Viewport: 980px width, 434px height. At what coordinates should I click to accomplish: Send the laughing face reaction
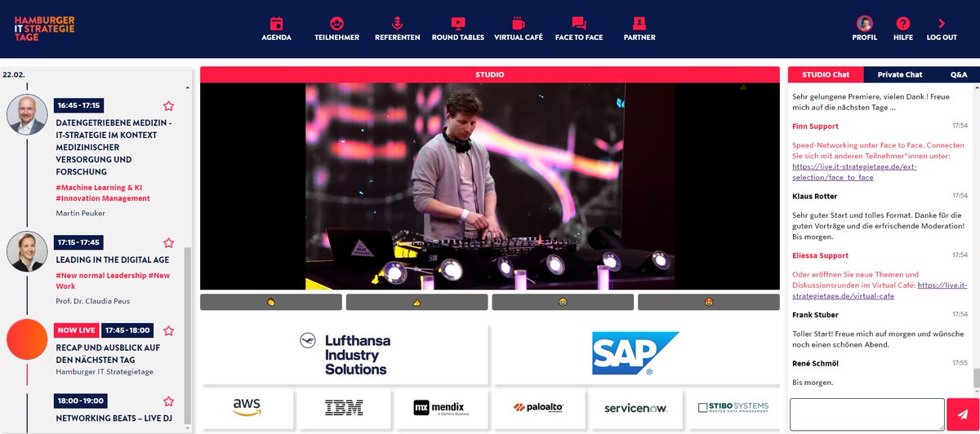click(x=563, y=302)
